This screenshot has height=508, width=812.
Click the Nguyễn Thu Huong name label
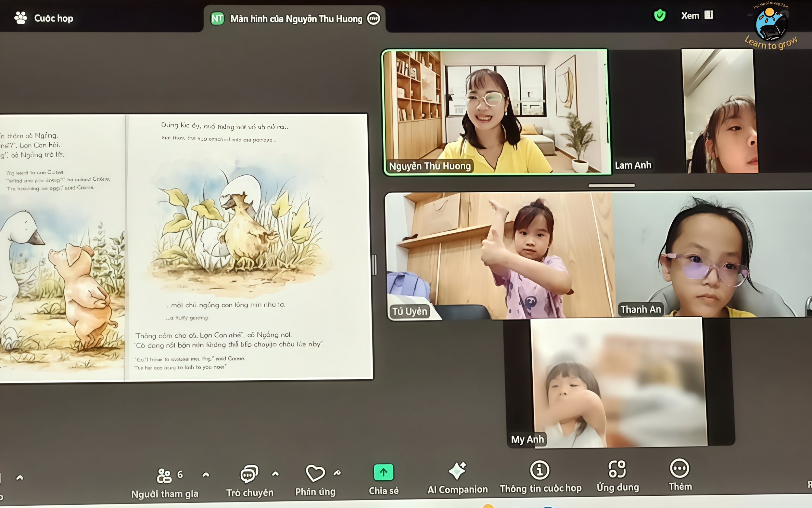(430, 166)
